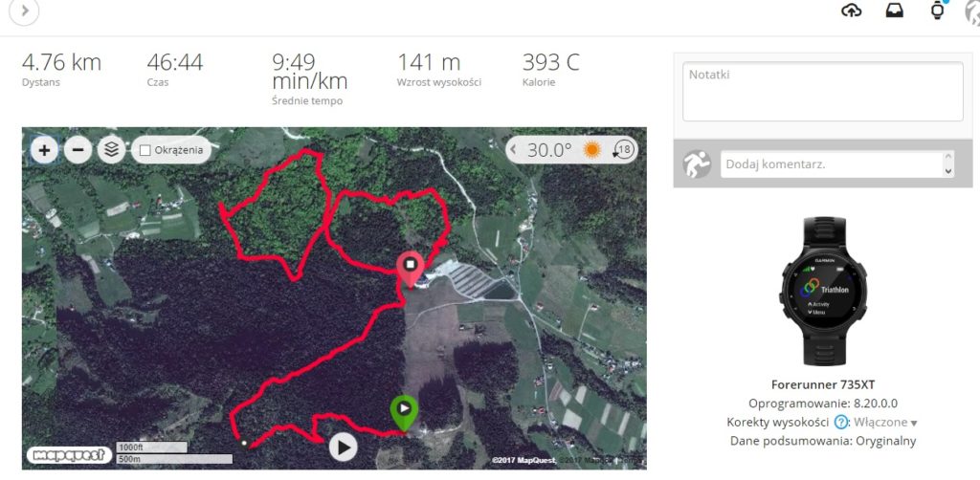
Task: Collapse weather widget with left chevron
Action: (514, 150)
